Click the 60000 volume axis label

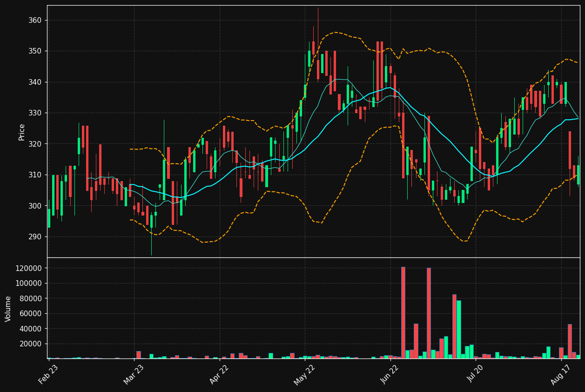[x=31, y=314]
